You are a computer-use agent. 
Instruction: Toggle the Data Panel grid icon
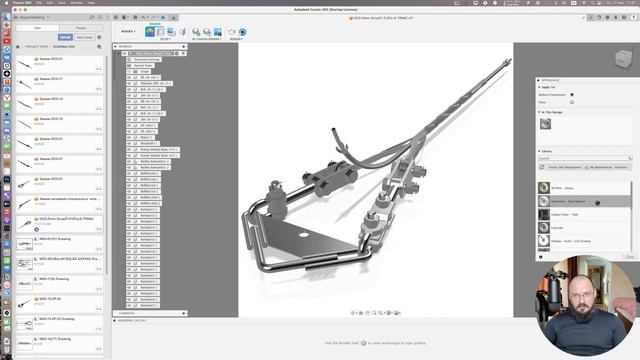click(116, 18)
